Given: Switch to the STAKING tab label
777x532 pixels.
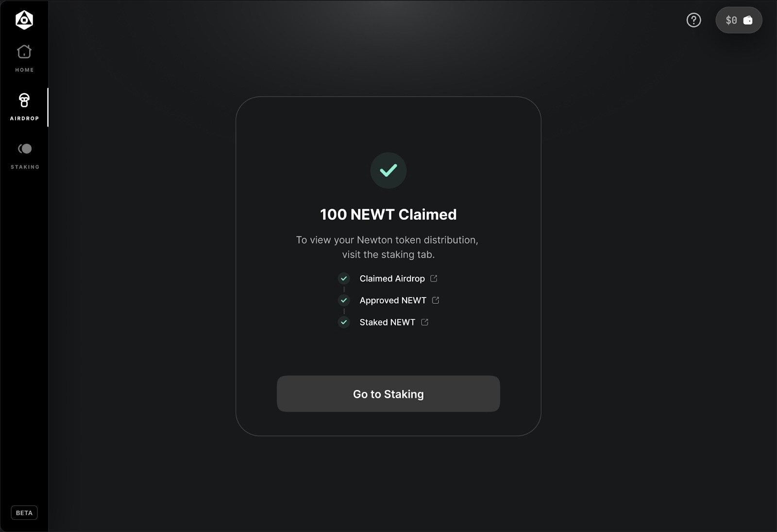Looking at the screenshot, I should click(25, 167).
